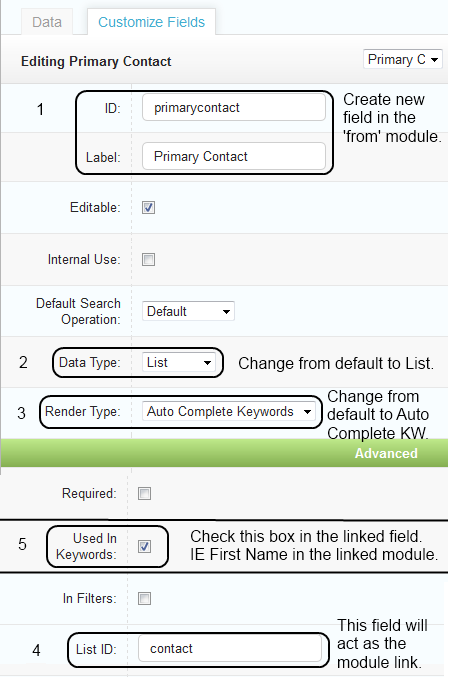Switch to the Data tab

coord(47,22)
